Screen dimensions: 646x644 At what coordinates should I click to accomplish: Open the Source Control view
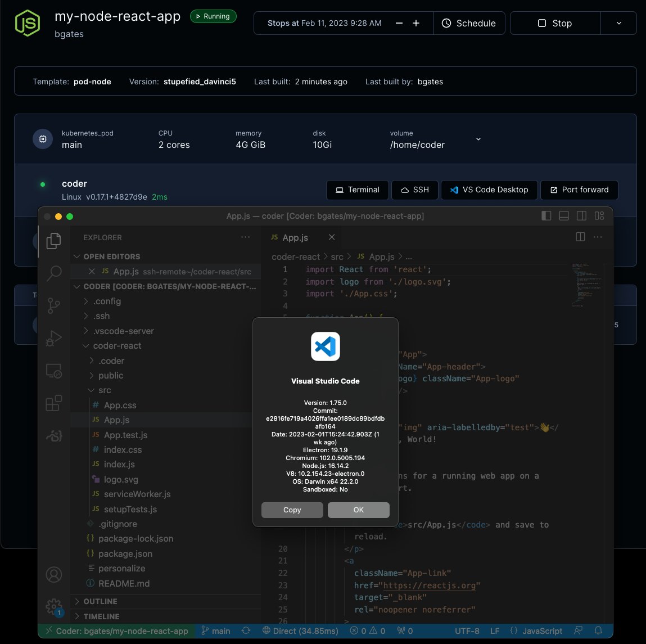(x=53, y=305)
